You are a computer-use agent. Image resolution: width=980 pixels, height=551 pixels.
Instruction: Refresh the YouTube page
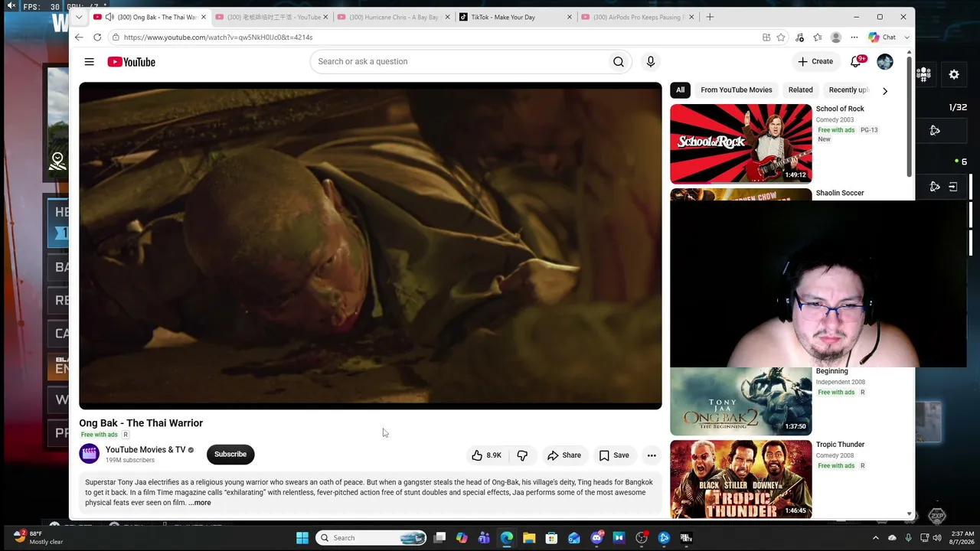(x=97, y=37)
